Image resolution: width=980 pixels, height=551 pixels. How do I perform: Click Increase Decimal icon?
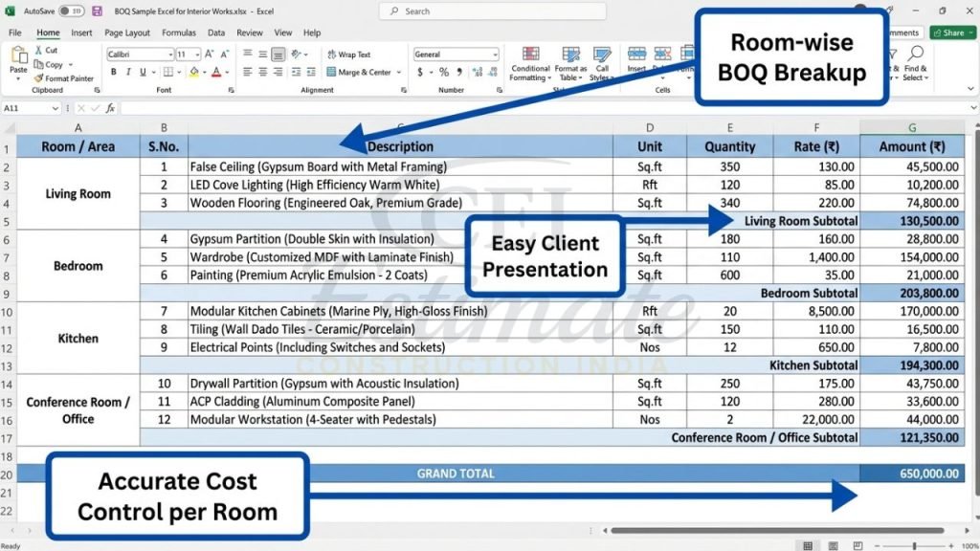point(478,73)
